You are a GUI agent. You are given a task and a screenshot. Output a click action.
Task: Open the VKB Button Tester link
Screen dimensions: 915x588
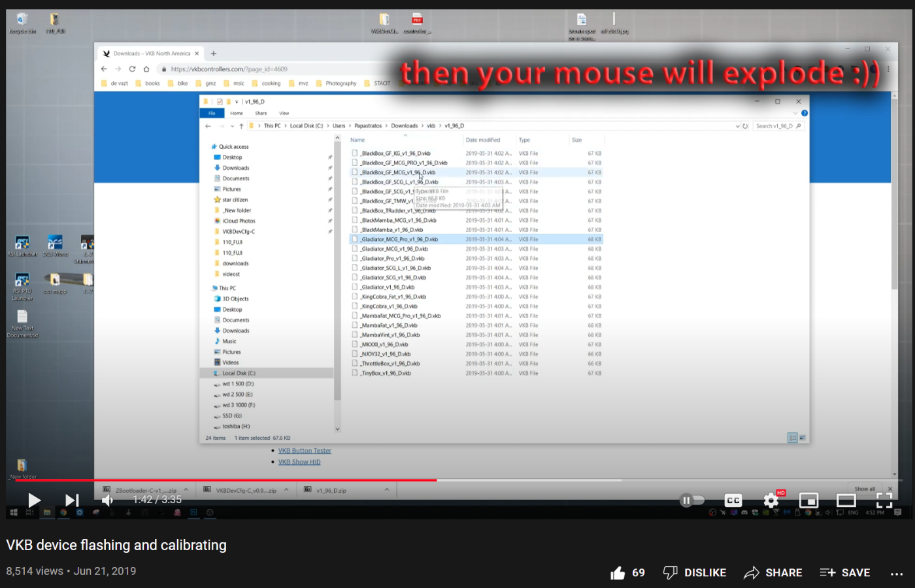[x=305, y=451]
